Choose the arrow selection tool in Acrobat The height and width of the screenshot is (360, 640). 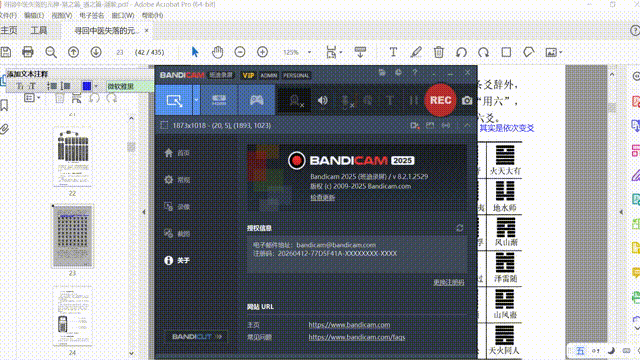point(195,52)
